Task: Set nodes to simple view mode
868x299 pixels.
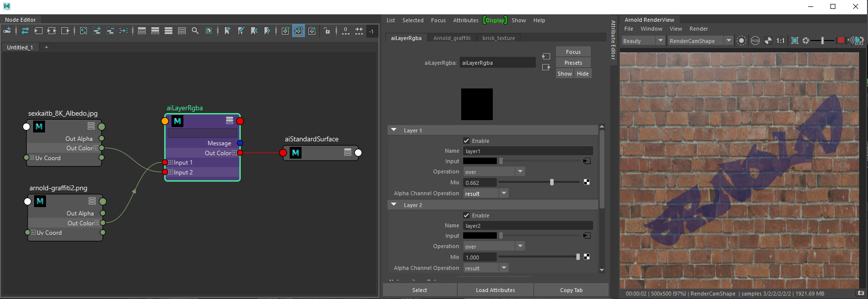Action: point(142,31)
